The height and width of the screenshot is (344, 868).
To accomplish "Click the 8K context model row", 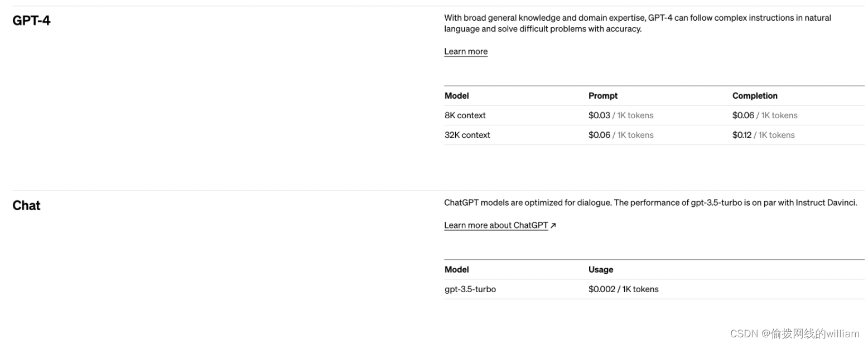I will click(654, 115).
